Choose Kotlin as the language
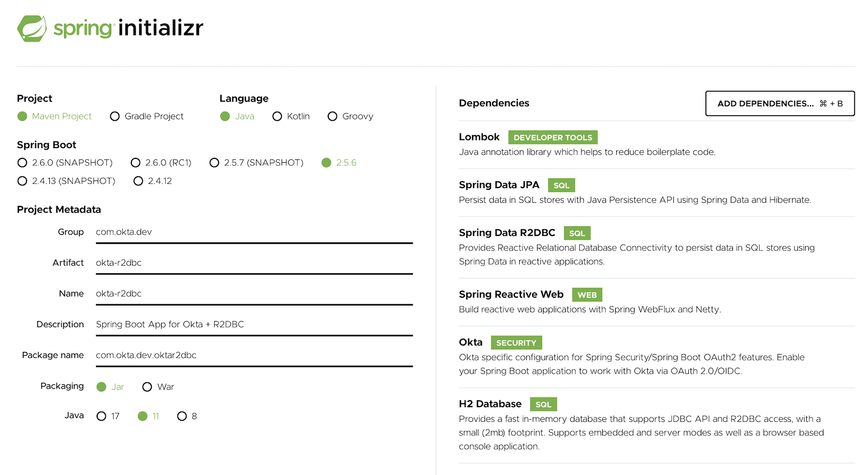The image size is (868, 475). pos(277,117)
